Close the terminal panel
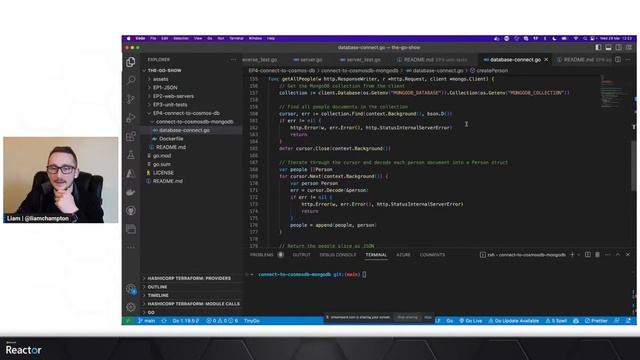This screenshot has width=640, height=360. click(628, 255)
